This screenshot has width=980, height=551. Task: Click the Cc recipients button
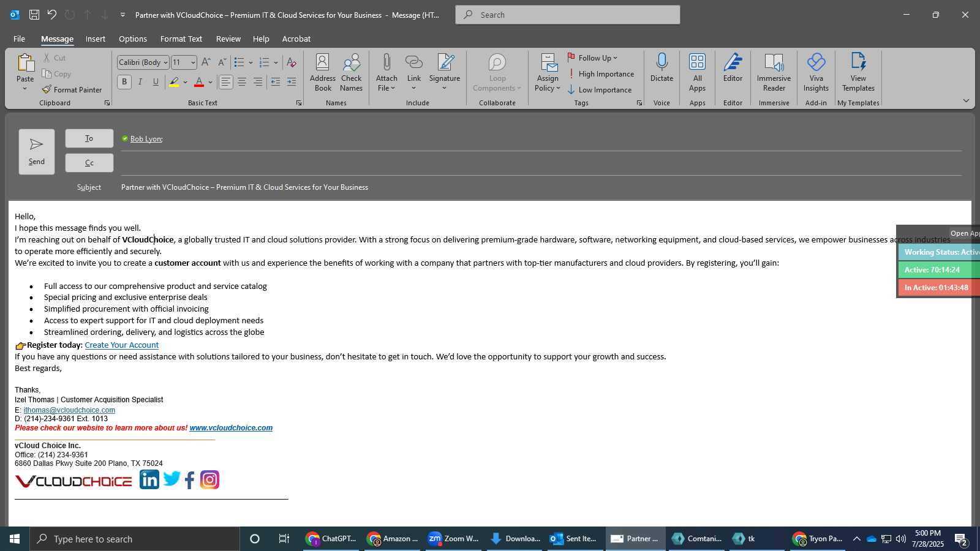89,163
